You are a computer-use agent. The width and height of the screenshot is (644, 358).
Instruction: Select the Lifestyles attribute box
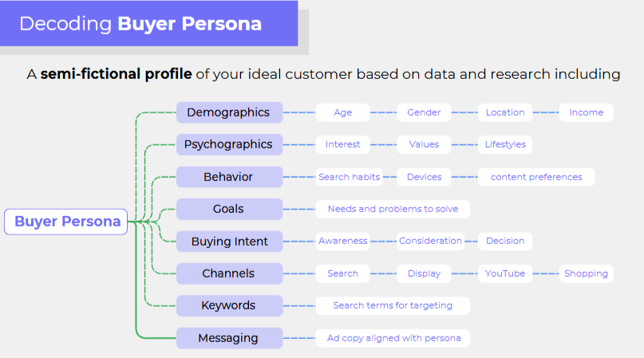pyautogui.click(x=505, y=144)
